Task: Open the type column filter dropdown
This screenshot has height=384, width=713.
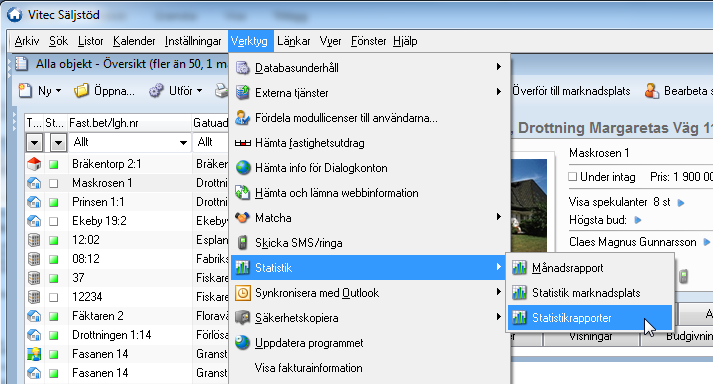Action: coord(35,142)
